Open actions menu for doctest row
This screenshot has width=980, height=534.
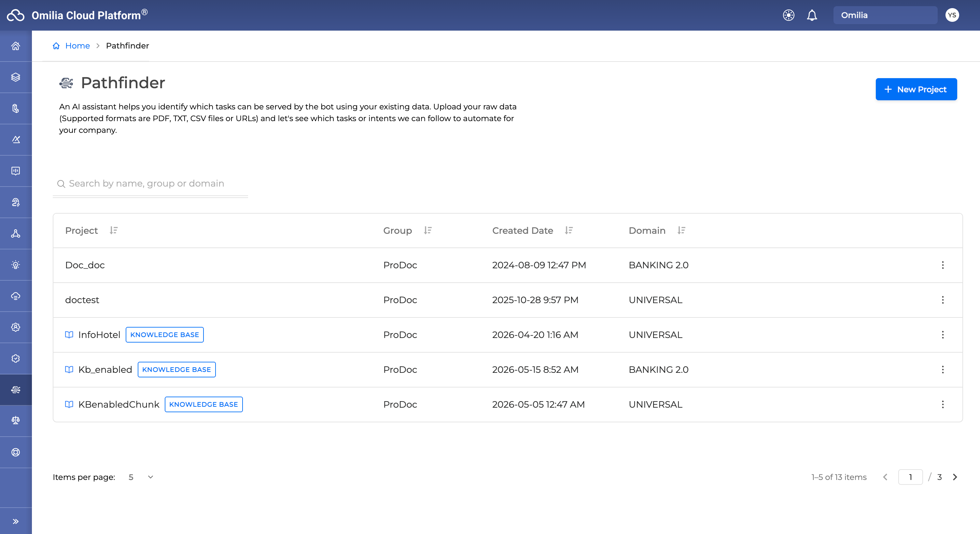[x=943, y=300]
